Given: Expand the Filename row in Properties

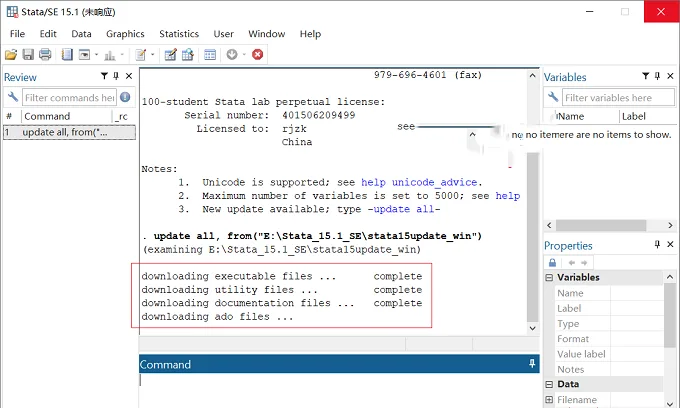Looking at the screenshot, I should (x=549, y=399).
